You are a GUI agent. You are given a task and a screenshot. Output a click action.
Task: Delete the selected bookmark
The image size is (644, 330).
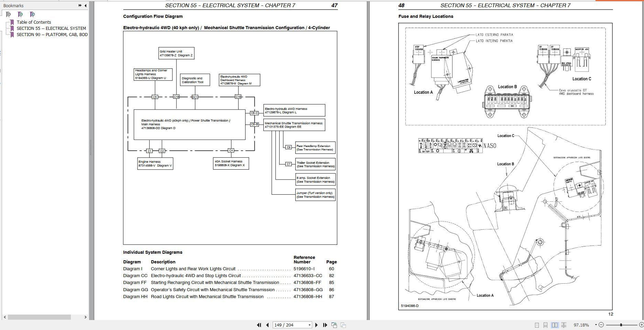click(8, 15)
